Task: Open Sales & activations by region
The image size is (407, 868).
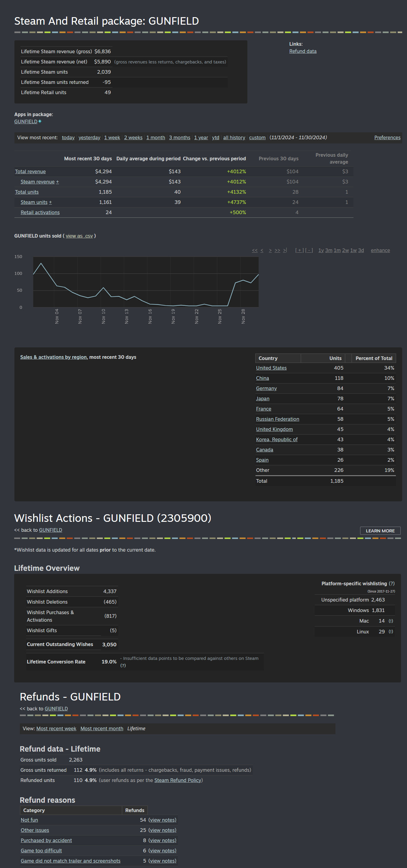Action: (x=54, y=357)
